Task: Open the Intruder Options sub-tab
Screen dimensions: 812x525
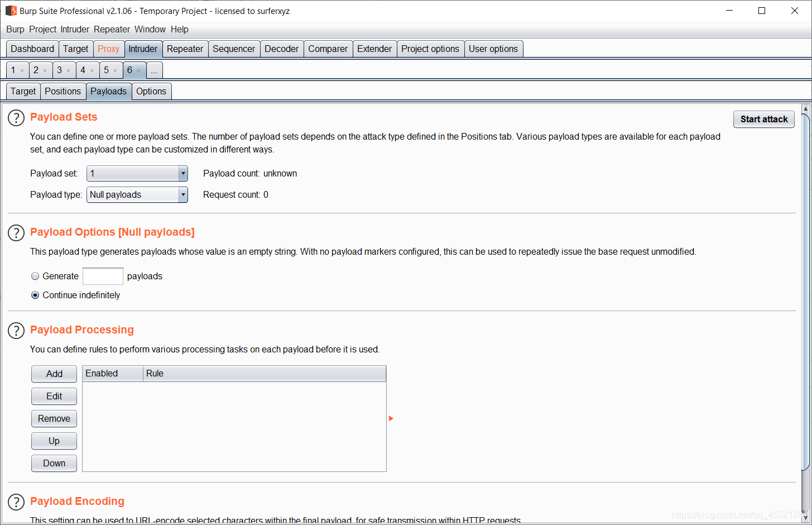Action: click(151, 92)
